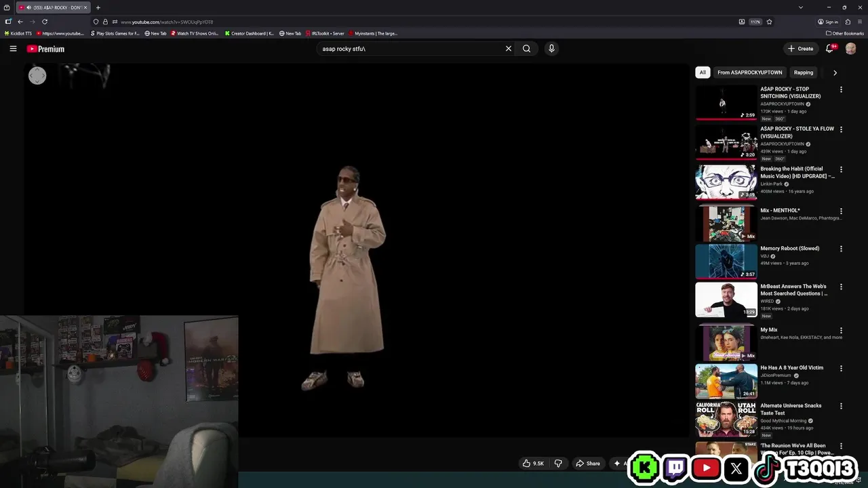Go back with browser back arrow
This screenshot has width=868, height=488.
point(20,22)
